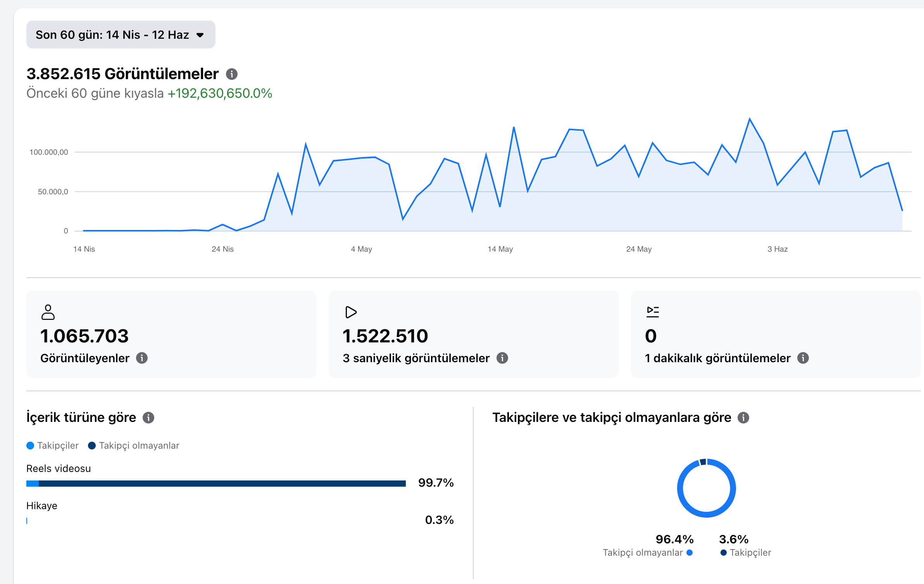The width and height of the screenshot is (924, 584).
Task: Click info icon next to Görüntülemeler heading
Action: coord(232,74)
